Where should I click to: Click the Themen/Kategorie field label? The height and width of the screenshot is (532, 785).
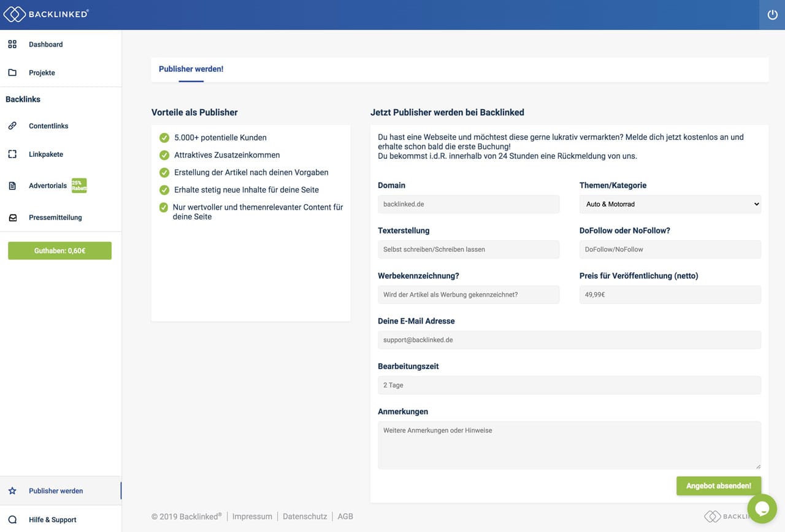tap(613, 185)
